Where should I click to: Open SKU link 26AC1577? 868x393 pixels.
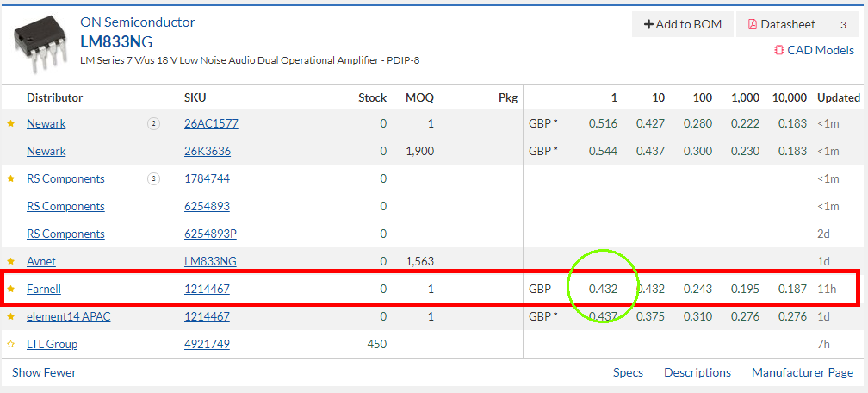tap(211, 123)
